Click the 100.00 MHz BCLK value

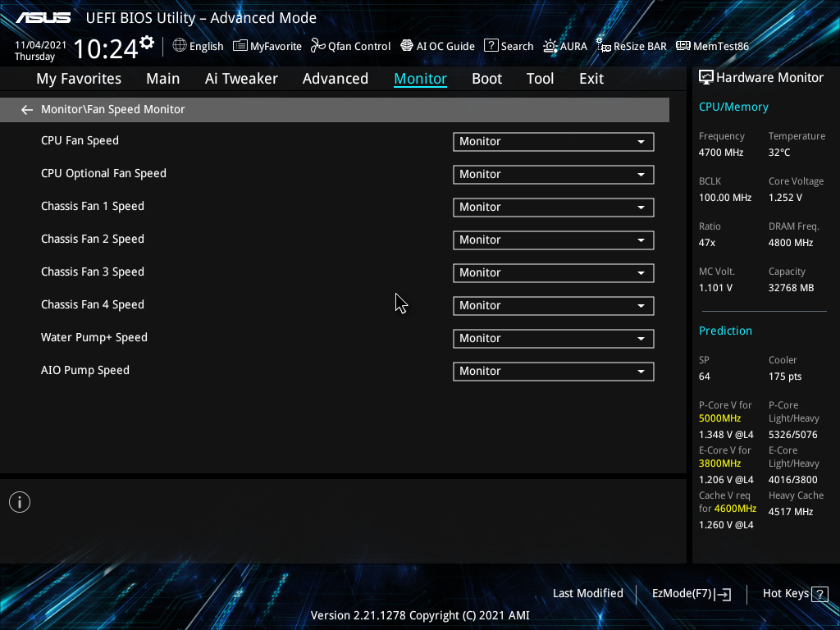click(725, 198)
